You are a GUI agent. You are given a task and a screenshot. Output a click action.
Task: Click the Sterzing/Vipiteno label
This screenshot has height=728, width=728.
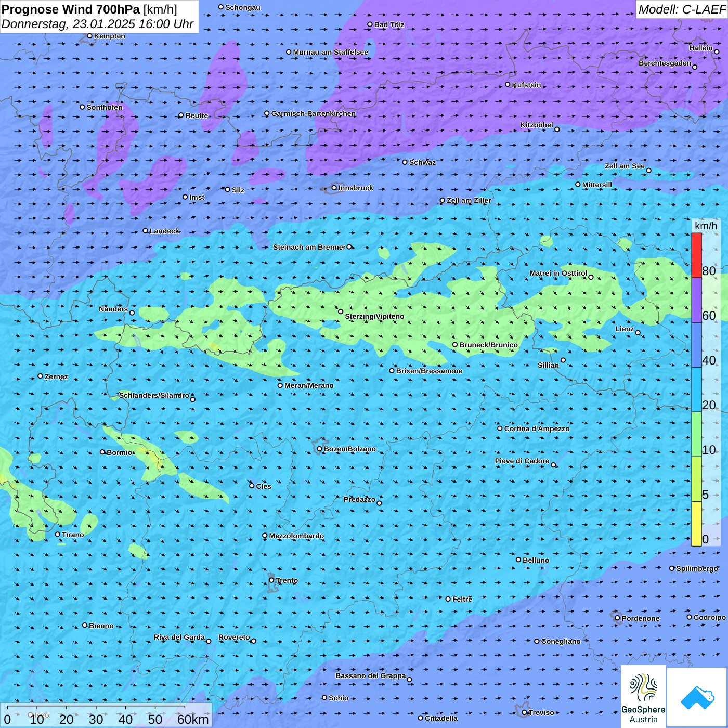click(x=374, y=316)
